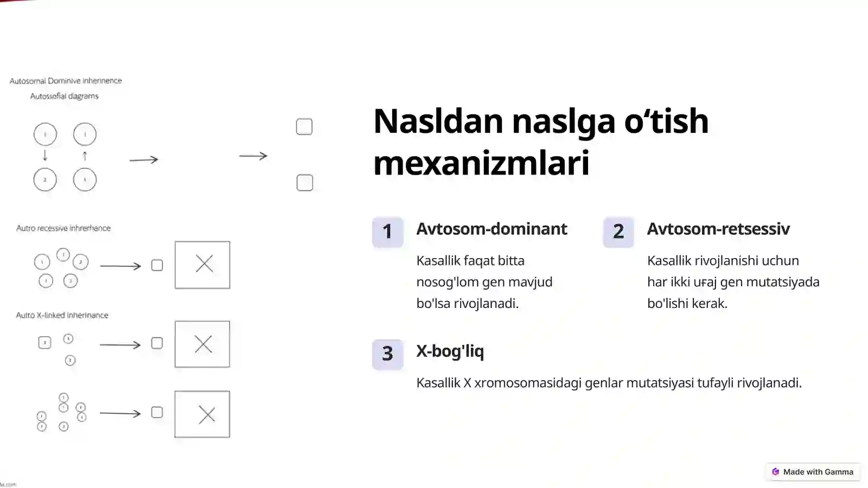Screen dimensions: 868x488
Task: Click the Made with Gamma badge
Action: tap(813, 472)
